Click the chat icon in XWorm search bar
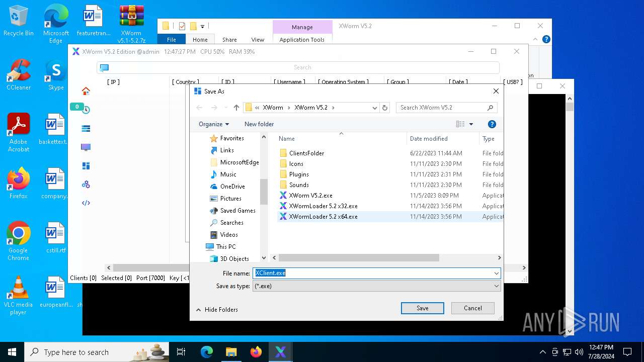The width and height of the screenshot is (644, 362). pos(104,67)
